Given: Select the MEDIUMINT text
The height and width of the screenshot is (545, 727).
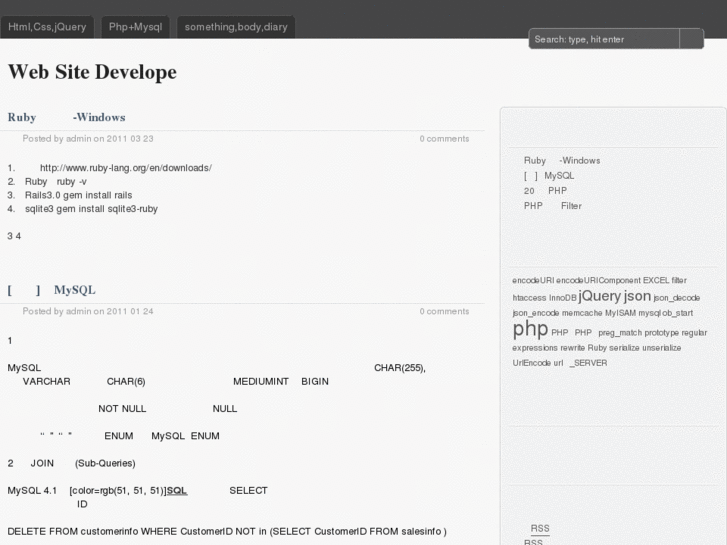Looking at the screenshot, I should 261,382.
